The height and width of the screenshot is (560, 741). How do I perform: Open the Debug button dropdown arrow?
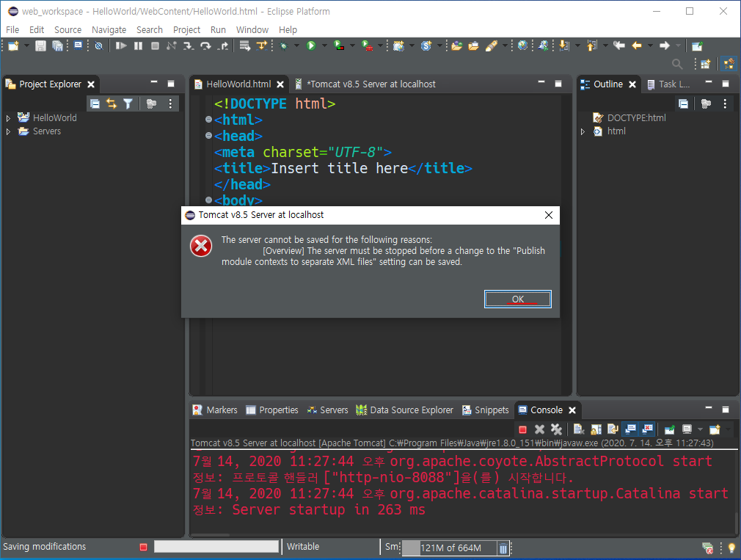(x=296, y=46)
